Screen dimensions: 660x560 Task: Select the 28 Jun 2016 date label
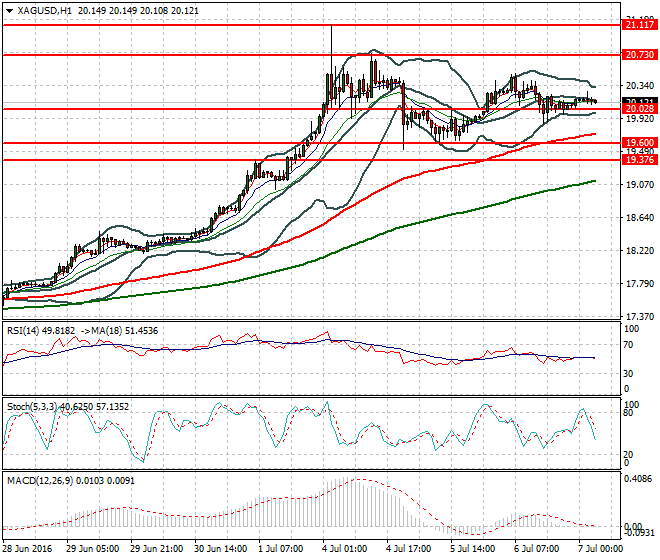pos(28,549)
